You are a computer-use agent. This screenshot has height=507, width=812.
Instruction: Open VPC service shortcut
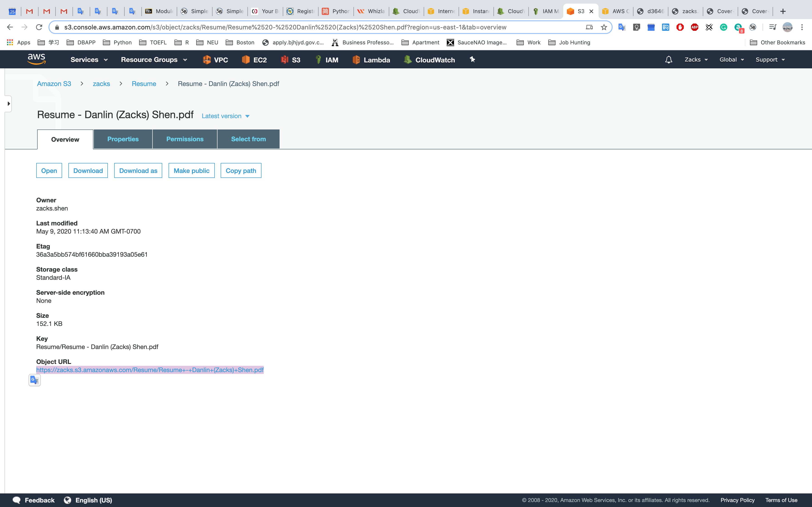(x=215, y=60)
